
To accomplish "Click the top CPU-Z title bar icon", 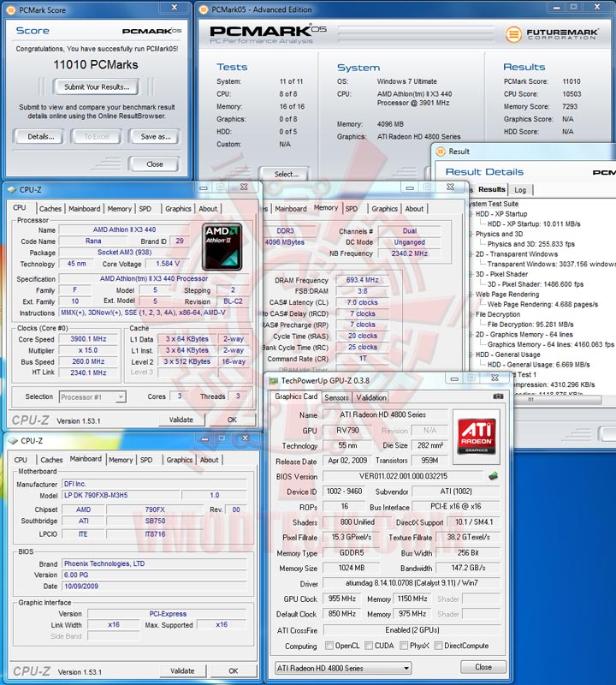I will [x=12, y=189].
